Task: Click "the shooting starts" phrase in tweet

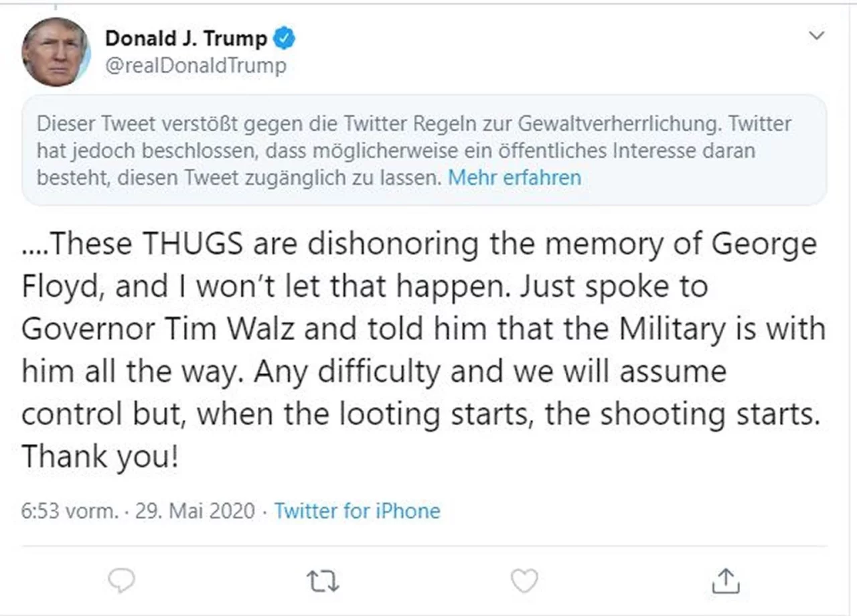Action: [682, 414]
